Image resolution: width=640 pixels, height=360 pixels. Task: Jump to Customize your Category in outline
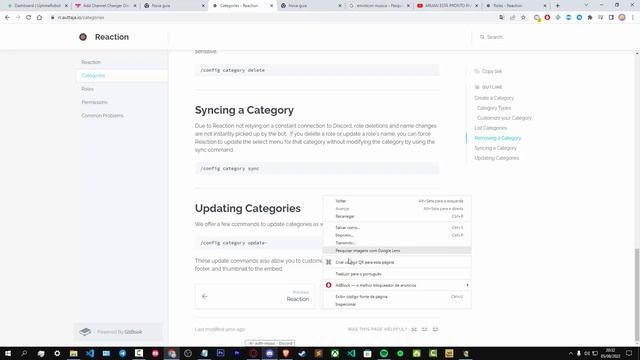[504, 118]
